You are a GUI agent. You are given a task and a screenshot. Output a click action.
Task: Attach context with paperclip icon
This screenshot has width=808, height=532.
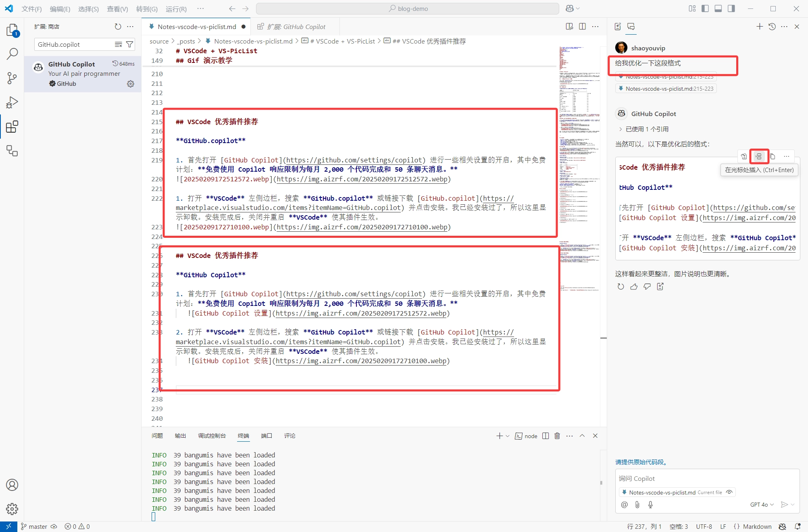point(637,505)
